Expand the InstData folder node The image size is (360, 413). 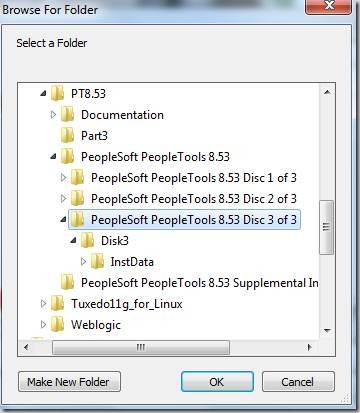83,262
